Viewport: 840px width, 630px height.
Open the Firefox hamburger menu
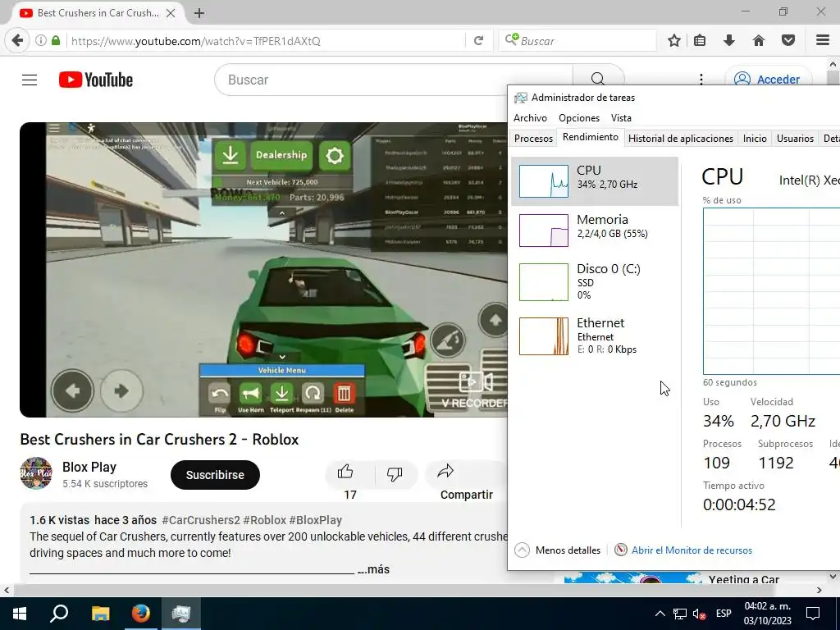coord(823,41)
